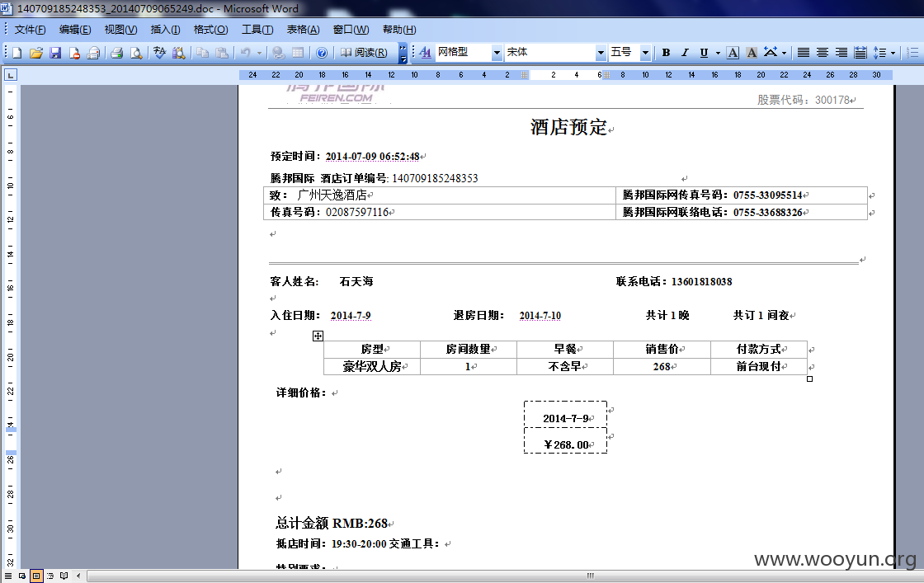Open document permission settings icon
This screenshot has width=924, height=583.
74,53
